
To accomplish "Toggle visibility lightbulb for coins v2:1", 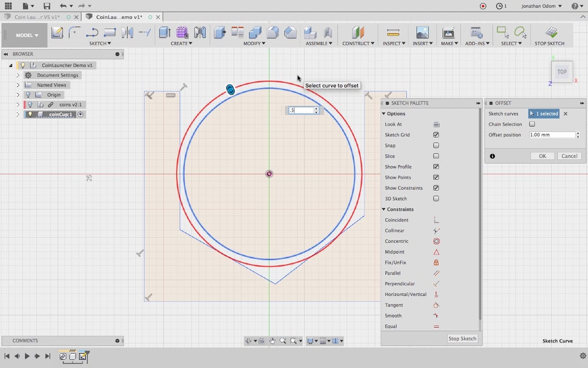I will (x=30, y=105).
